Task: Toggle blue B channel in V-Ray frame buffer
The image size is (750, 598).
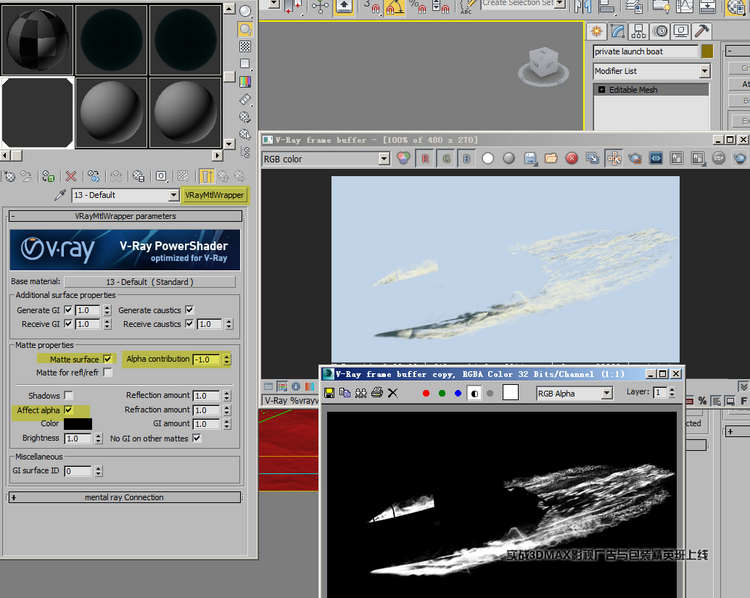Action: [x=467, y=158]
